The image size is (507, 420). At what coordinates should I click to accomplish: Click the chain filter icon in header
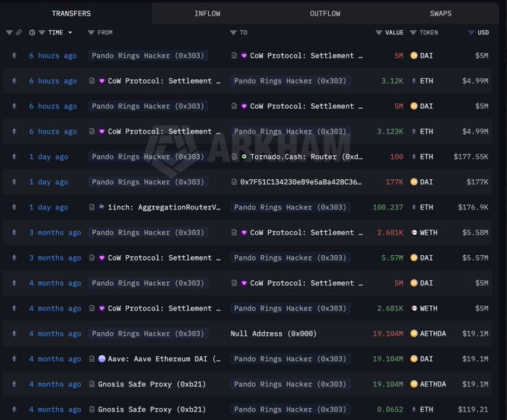pyautogui.click(x=9, y=32)
